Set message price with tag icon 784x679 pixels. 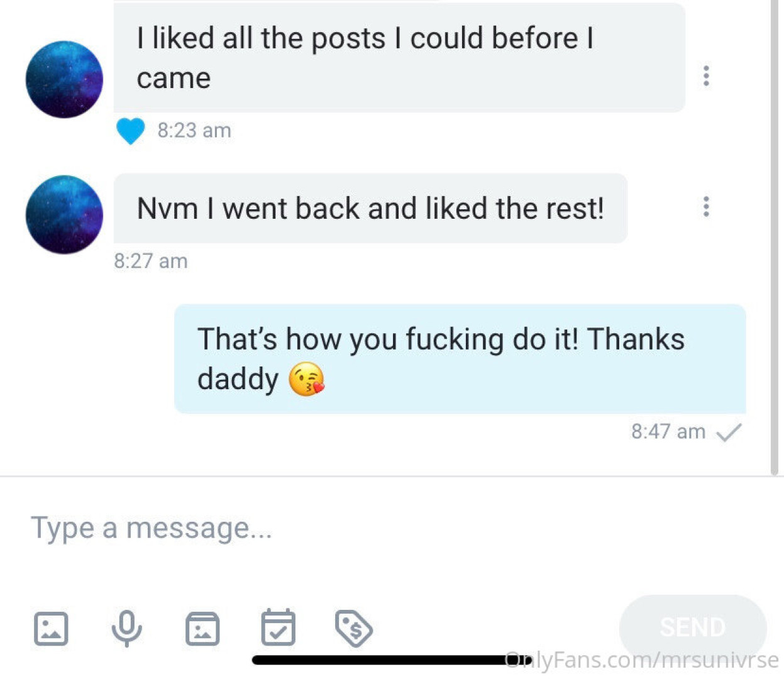pos(354,628)
